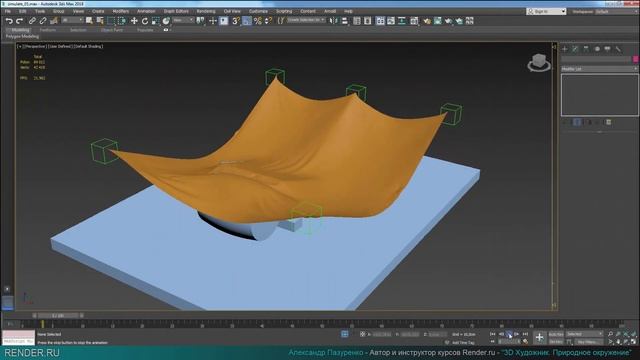Click the Use Pivot Point Center icon
The height and width of the screenshot is (360, 640).
[200, 21]
